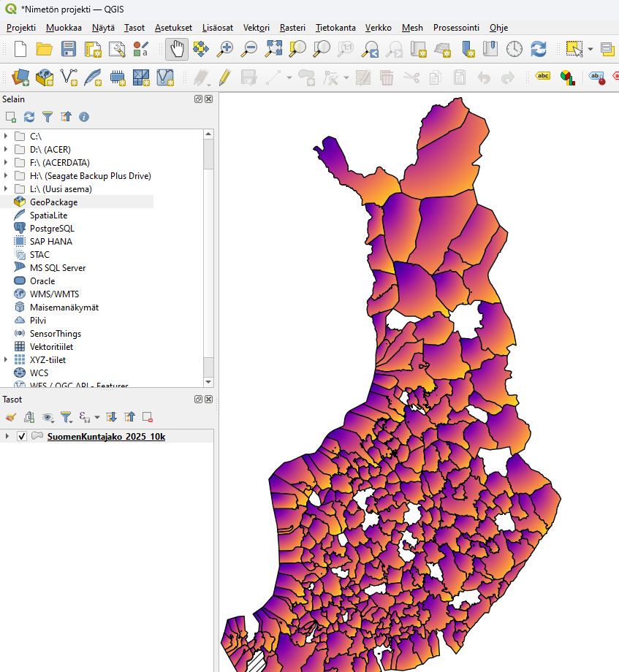This screenshot has width=619, height=672.
Task: Toggle editing with the yellow pencil icon
Action: [x=224, y=77]
